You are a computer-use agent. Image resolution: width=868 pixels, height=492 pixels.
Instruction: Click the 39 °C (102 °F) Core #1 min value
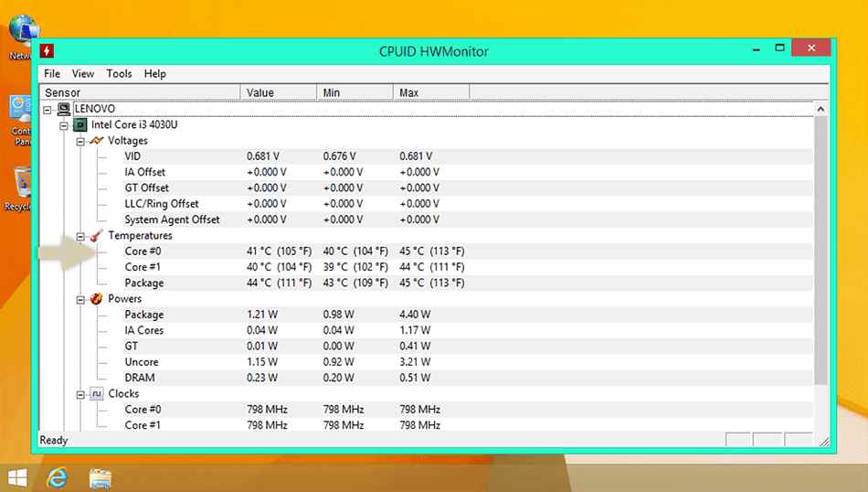(355, 267)
